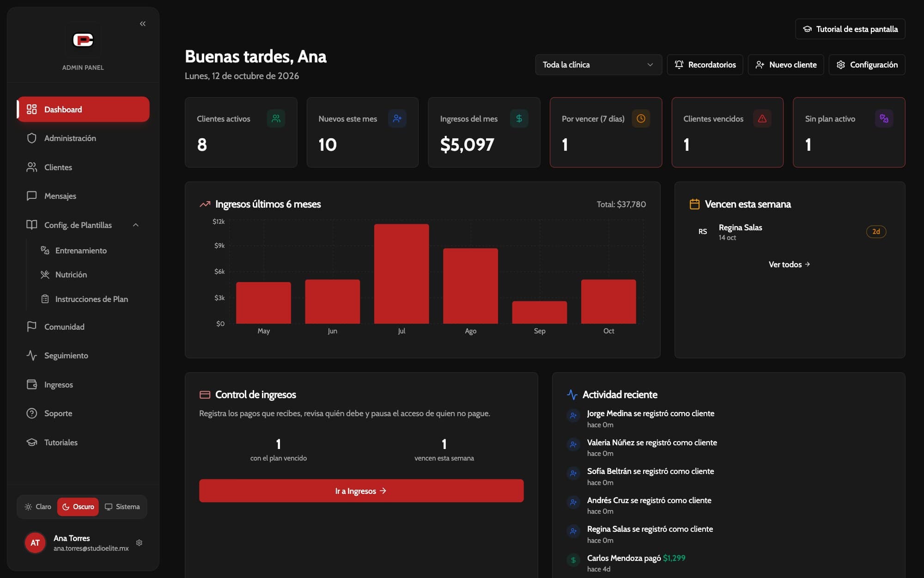Click the calendar icon beside Vencen esta semana
Image resolution: width=924 pixels, height=578 pixels.
pos(694,204)
